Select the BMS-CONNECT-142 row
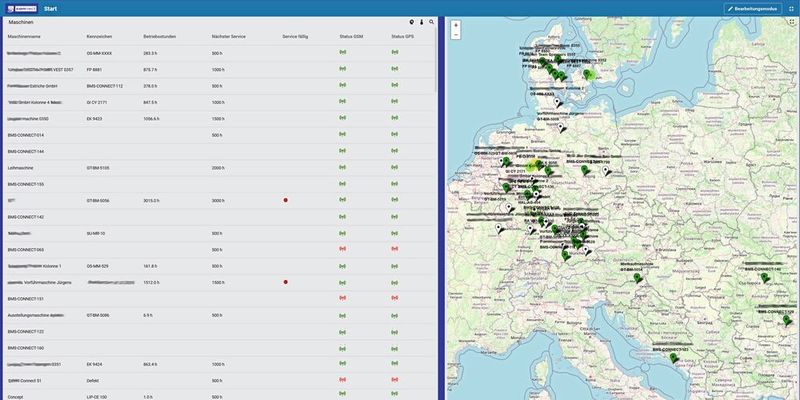The image size is (800, 400). [x=220, y=217]
